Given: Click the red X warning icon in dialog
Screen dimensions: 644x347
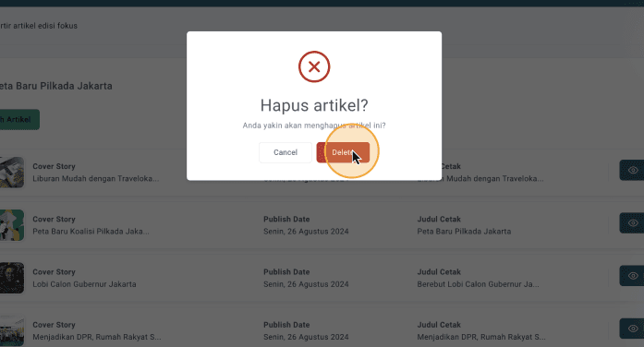Looking at the screenshot, I should 314,66.
